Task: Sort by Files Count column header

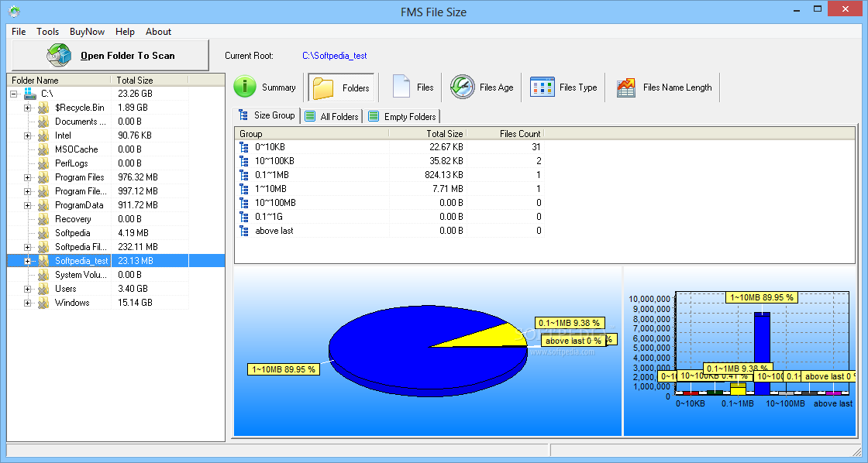Action: [x=505, y=134]
